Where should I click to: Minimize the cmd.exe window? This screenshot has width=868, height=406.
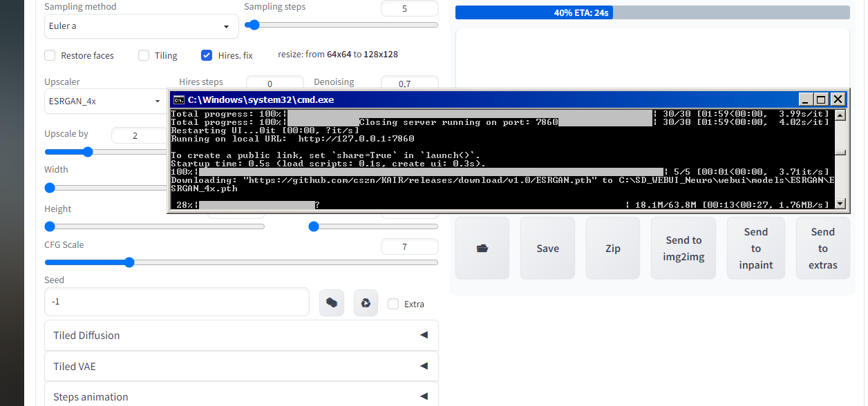[806, 99]
